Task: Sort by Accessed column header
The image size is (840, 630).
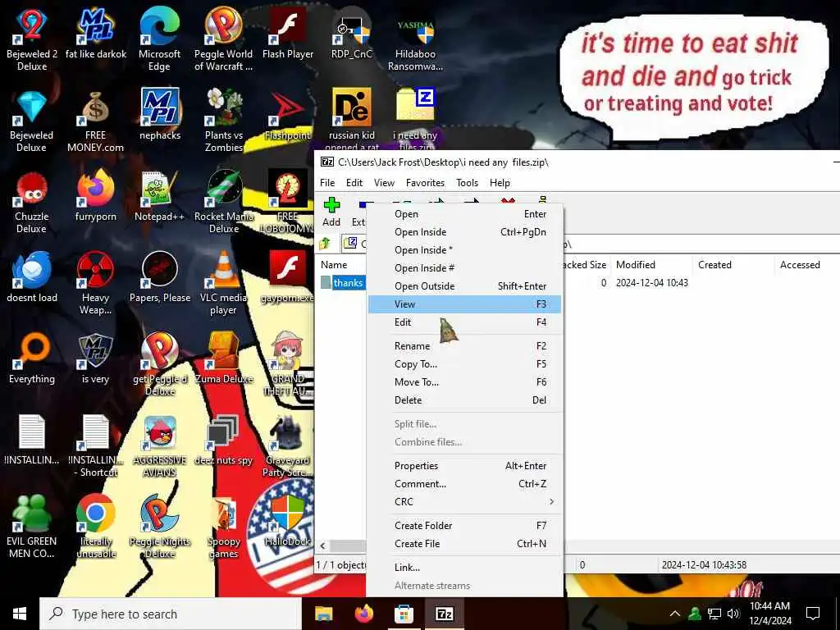Action: coord(806,265)
